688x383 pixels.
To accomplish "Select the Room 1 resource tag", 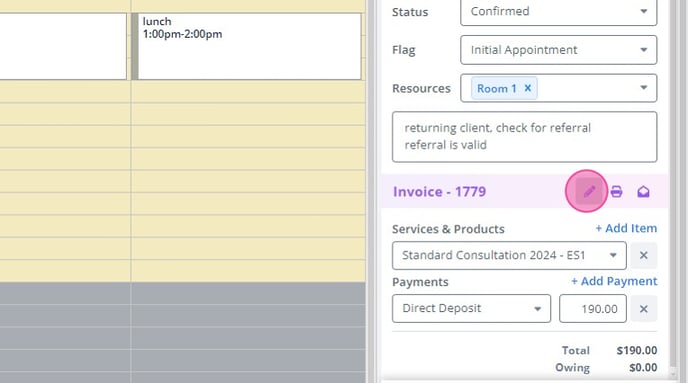I will click(x=496, y=88).
